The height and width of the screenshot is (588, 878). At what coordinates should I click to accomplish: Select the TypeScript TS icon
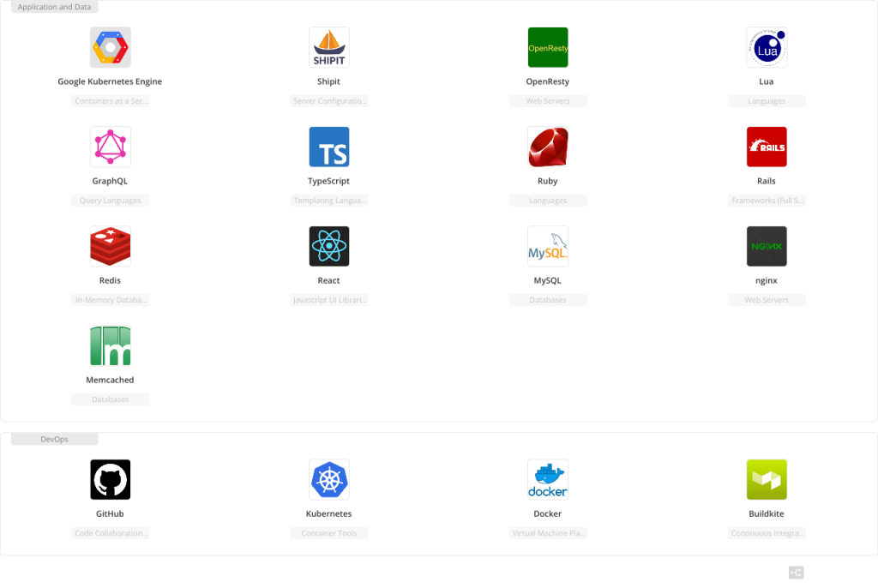329,147
